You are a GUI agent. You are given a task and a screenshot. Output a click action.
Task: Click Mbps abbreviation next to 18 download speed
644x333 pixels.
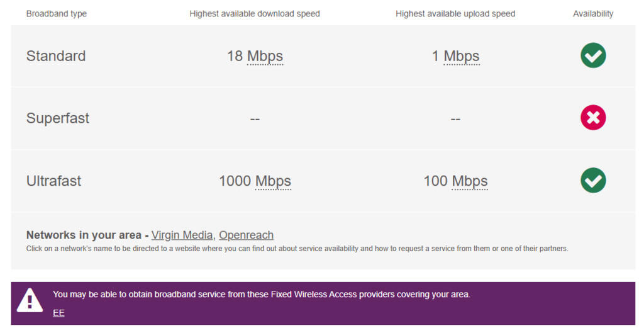tap(265, 57)
